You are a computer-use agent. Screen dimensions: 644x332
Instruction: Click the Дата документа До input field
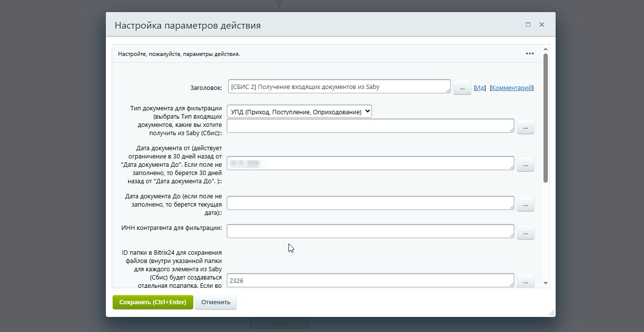tap(370, 203)
